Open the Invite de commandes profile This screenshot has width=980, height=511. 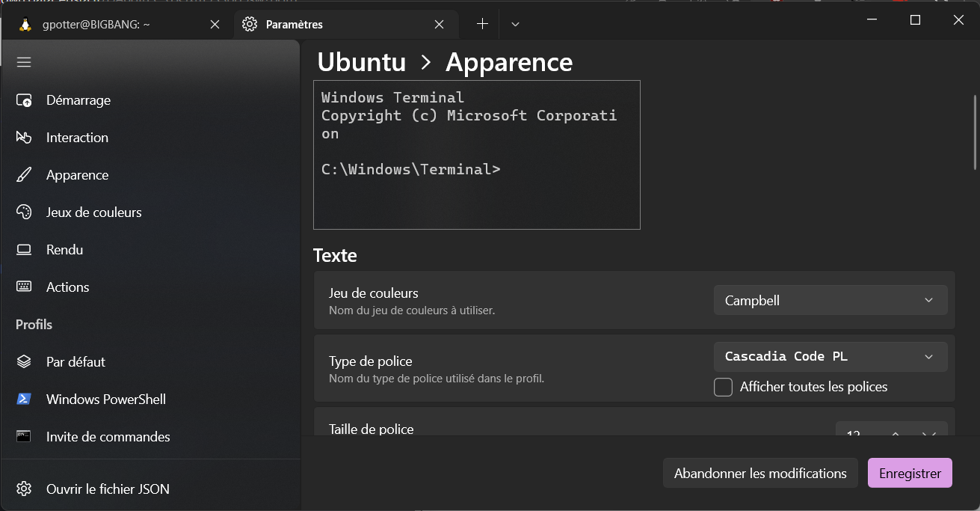click(150, 437)
